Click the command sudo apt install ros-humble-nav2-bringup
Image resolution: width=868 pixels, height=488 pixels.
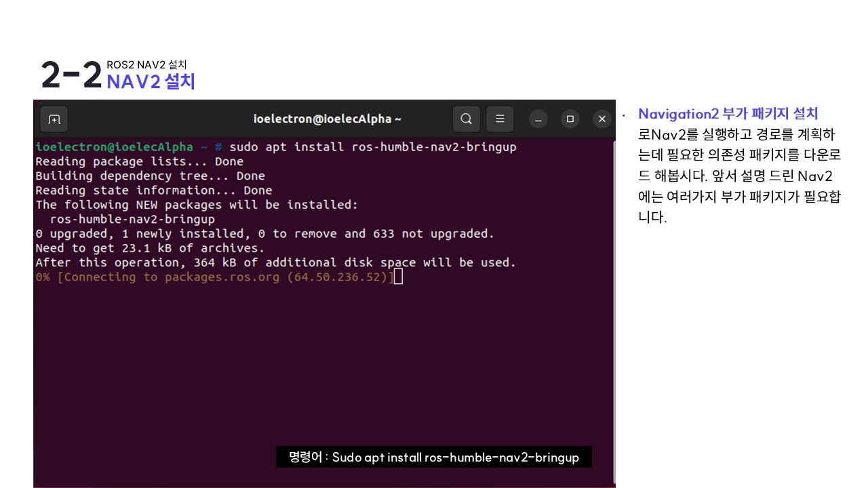[373, 147]
